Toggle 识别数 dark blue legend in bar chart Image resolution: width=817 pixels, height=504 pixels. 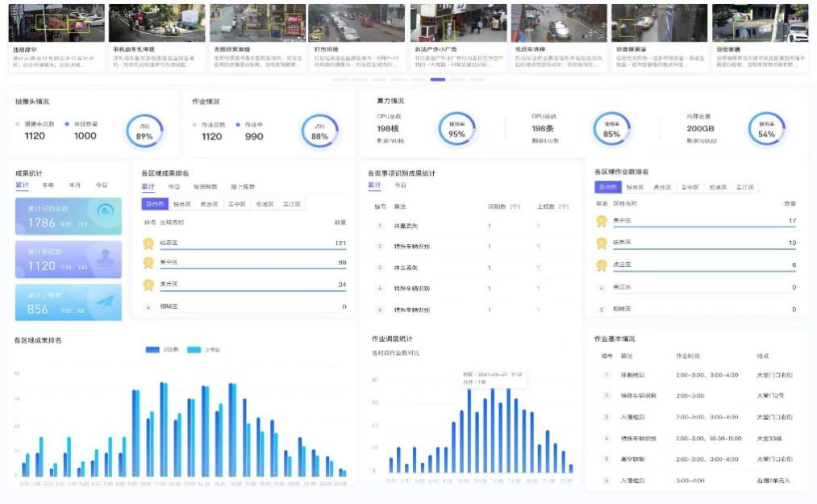tap(153, 350)
